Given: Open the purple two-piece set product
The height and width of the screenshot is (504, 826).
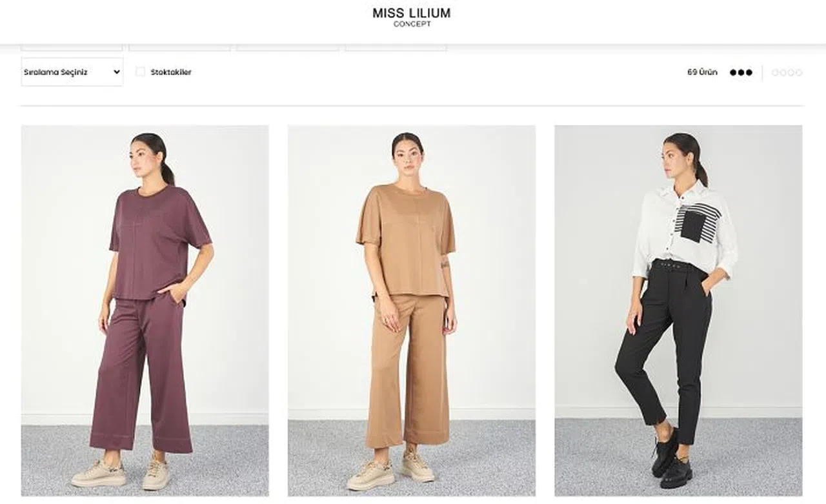Looking at the screenshot, I should pos(145,310).
